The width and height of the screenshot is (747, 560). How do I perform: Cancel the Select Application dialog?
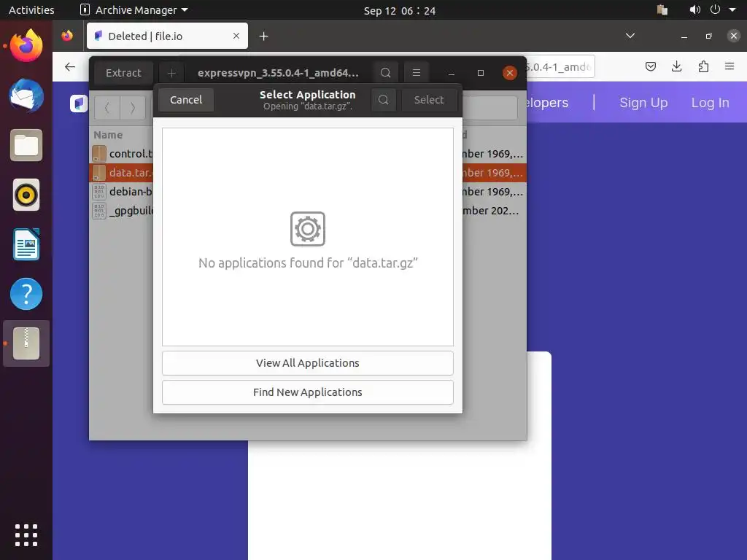pos(186,99)
